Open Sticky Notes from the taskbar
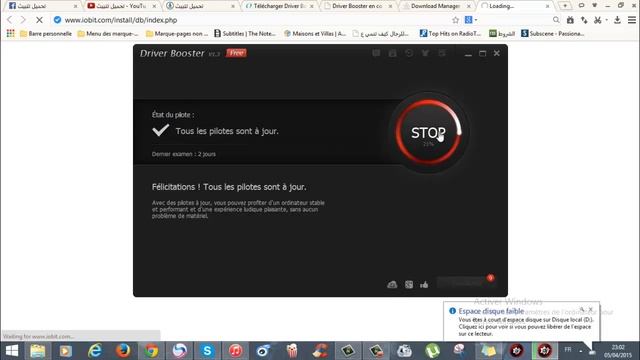 click(488, 351)
